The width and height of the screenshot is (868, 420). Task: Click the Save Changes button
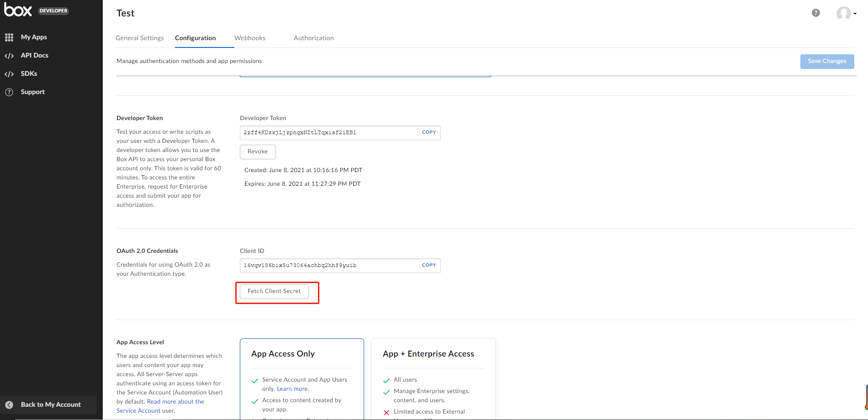[826, 61]
